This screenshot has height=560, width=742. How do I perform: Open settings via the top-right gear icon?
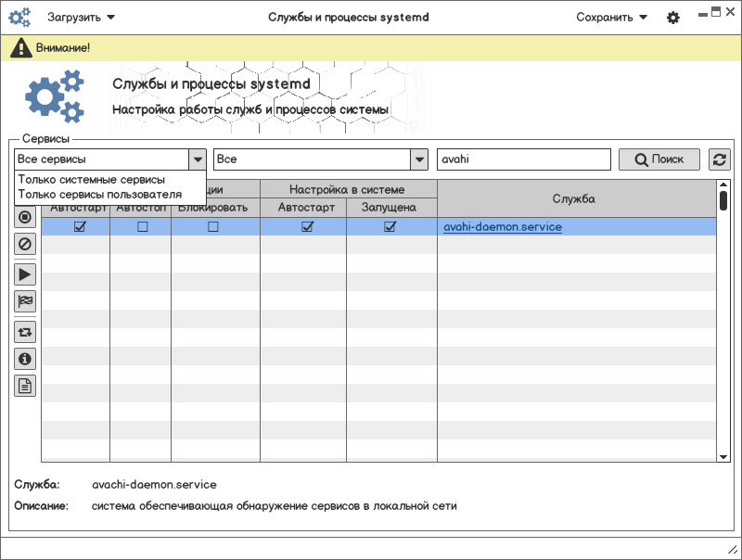[673, 18]
